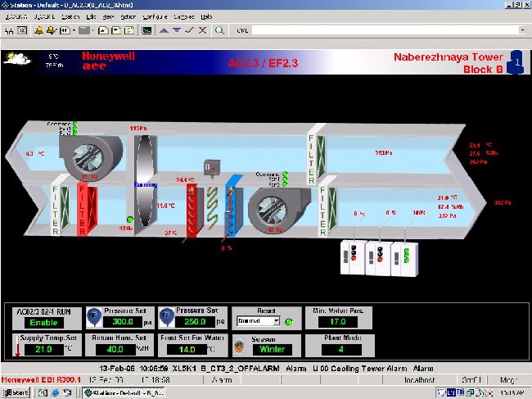This screenshot has width=532, height=399.
Task: Click the Winter season value
Action: pos(272,349)
